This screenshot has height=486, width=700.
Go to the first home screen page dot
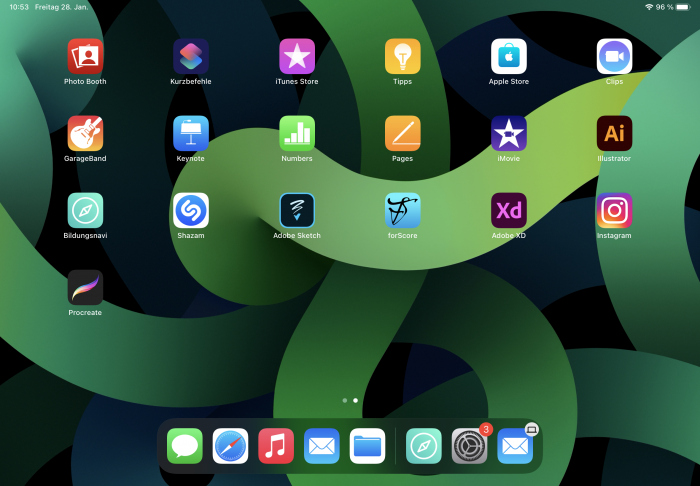pyautogui.click(x=345, y=401)
